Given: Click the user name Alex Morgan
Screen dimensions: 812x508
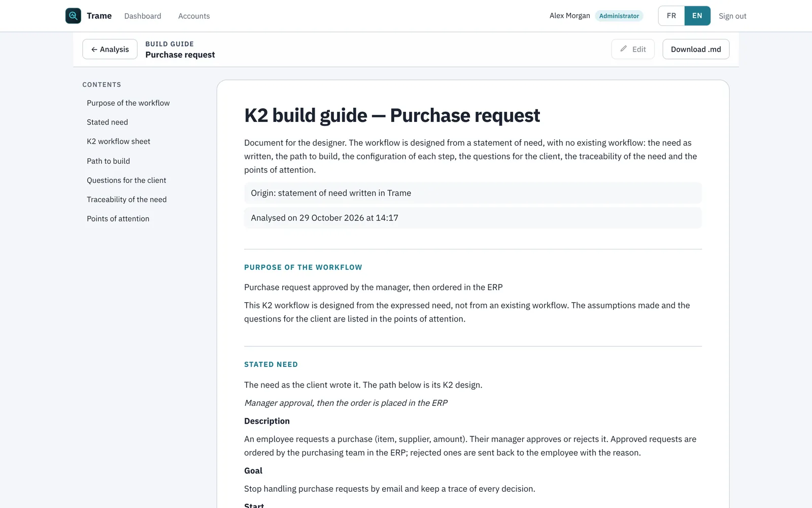Looking at the screenshot, I should [570, 16].
